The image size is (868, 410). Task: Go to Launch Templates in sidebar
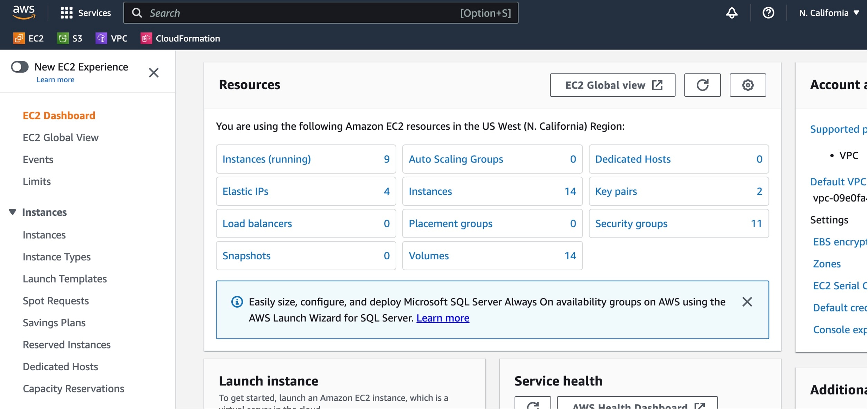[x=65, y=279]
